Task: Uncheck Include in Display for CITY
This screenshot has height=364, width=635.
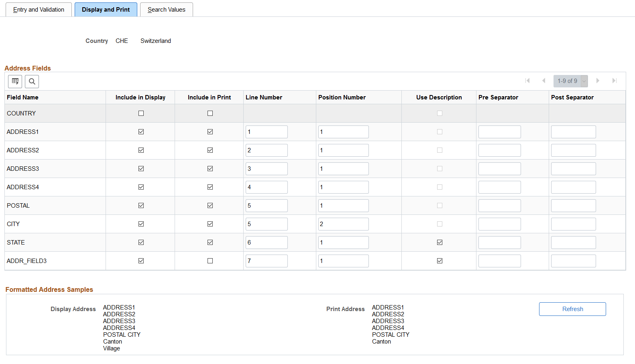Action: coord(141,224)
